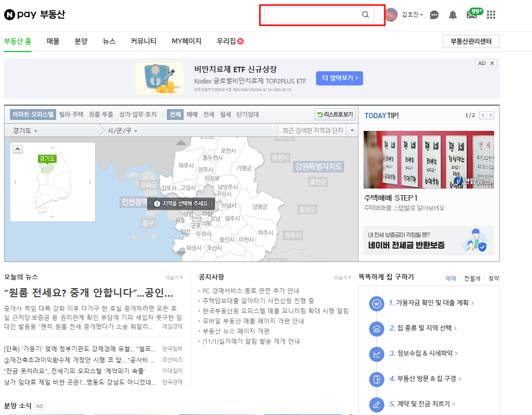Switch to 전월세 guide tab
Image resolution: width=532 pixels, height=415 pixels.
[472, 279]
